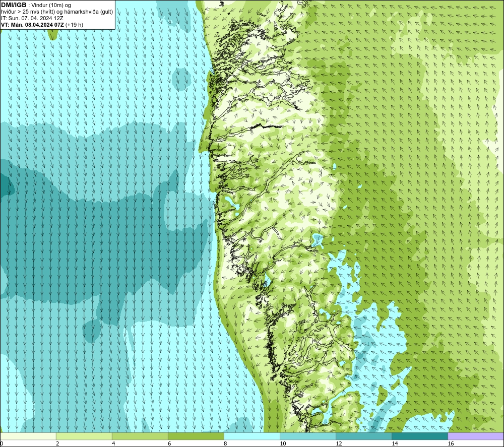Image resolution: width=504 pixels, height=447 pixels.
Task: Click the legend value '6'
Action: [x=169, y=443]
